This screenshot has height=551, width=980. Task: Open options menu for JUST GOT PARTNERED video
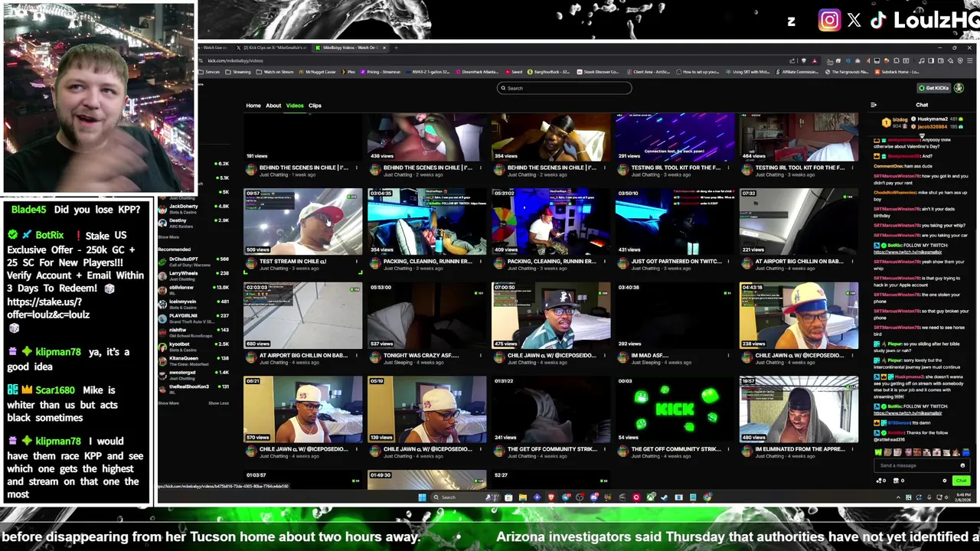tap(729, 261)
